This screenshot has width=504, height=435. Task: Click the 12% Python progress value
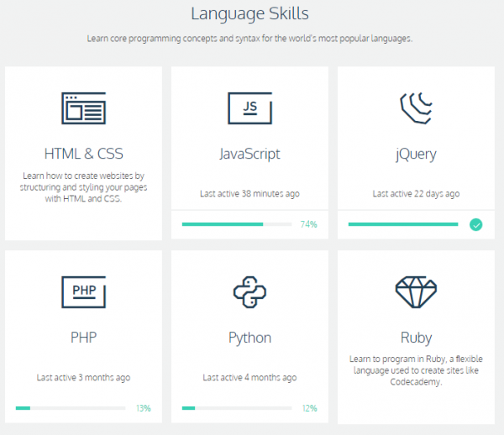pos(309,408)
